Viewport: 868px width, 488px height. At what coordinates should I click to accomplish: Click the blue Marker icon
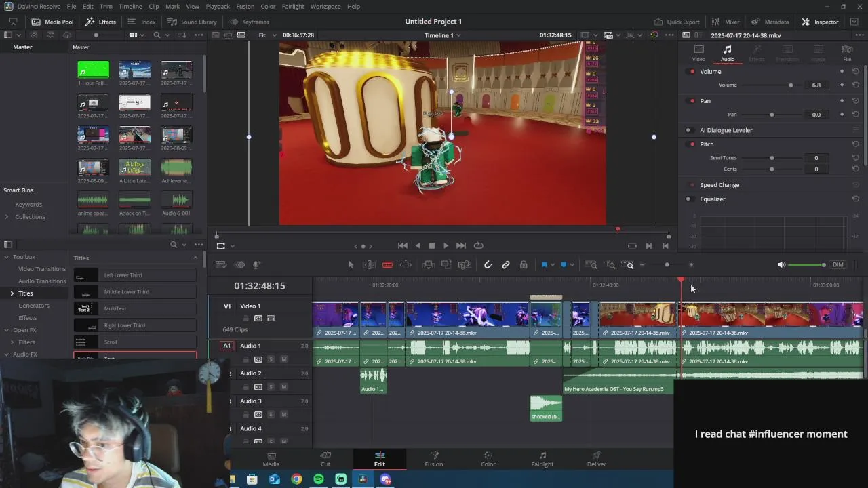coord(564,265)
